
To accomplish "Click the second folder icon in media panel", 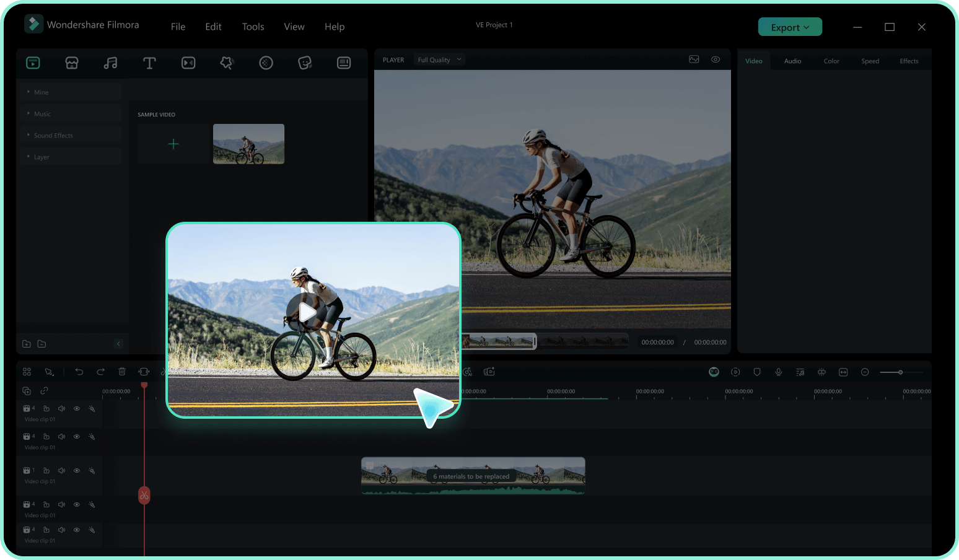I will point(42,344).
